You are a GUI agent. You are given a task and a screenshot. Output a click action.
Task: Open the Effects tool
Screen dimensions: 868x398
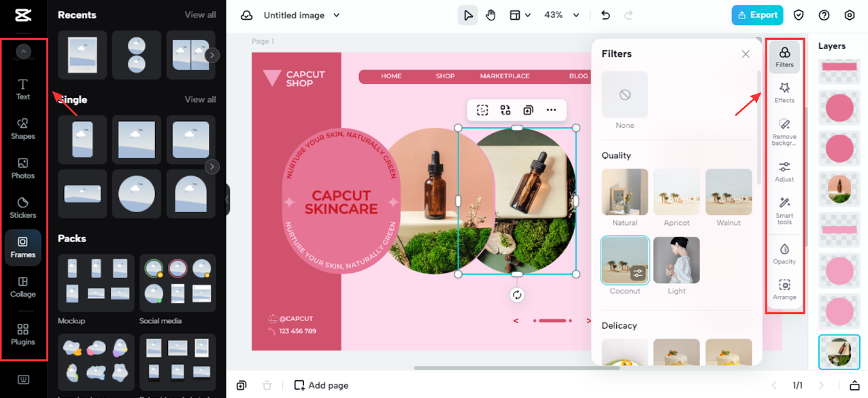pos(784,93)
